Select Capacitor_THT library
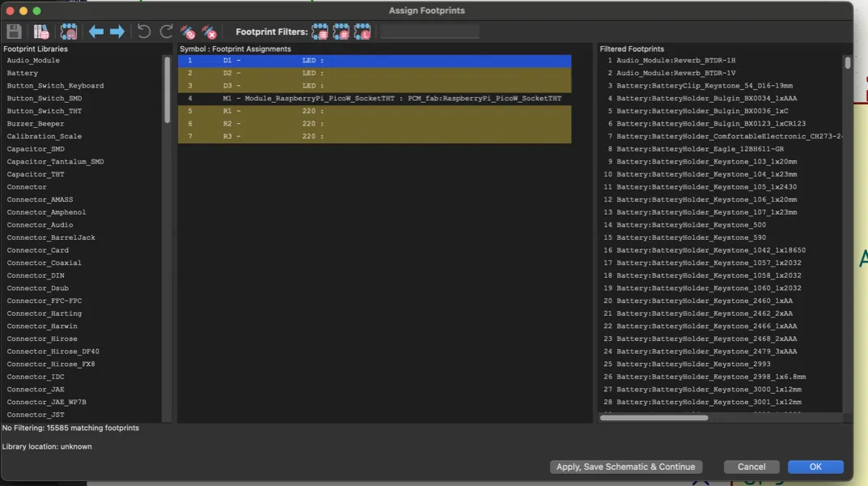868x486 pixels. (x=36, y=174)
